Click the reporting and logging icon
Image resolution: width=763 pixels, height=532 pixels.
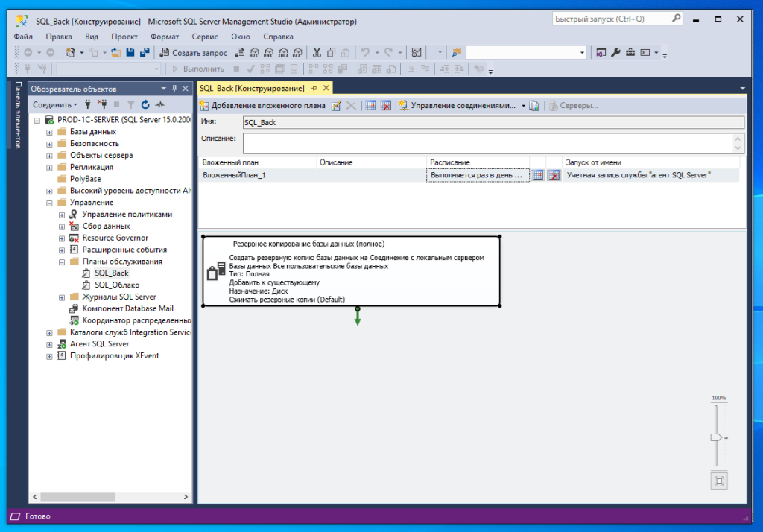(534, 106)
